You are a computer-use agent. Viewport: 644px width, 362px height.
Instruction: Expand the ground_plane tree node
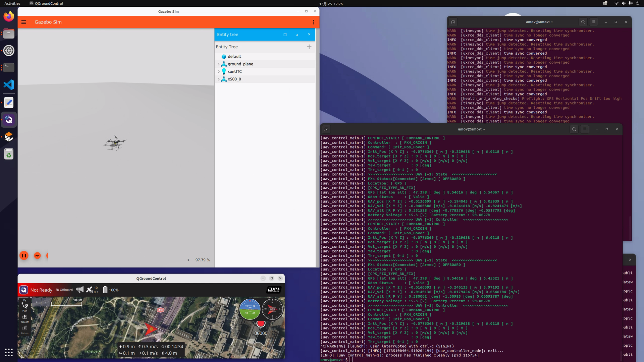pyautogui.click(x=219, y=64)
